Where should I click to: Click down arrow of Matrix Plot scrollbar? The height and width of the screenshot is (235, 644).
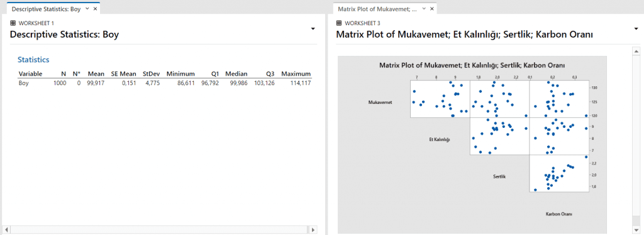coord(636,230)
